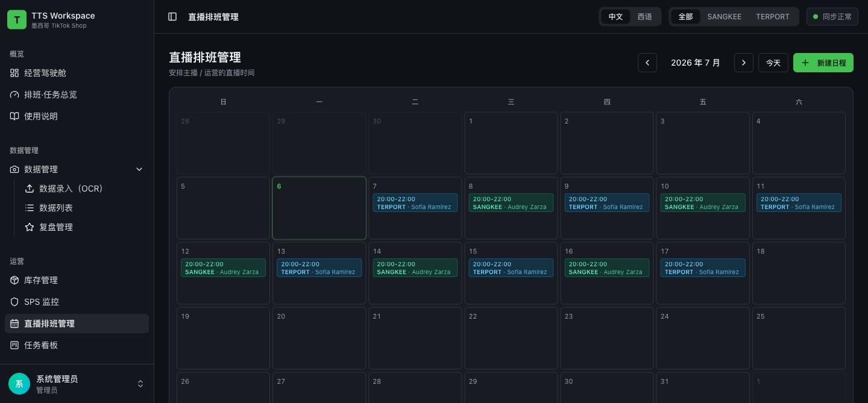Open 数据录入 (OCR) upload icon
868x403 pixels.
click(x=29, y=189)
